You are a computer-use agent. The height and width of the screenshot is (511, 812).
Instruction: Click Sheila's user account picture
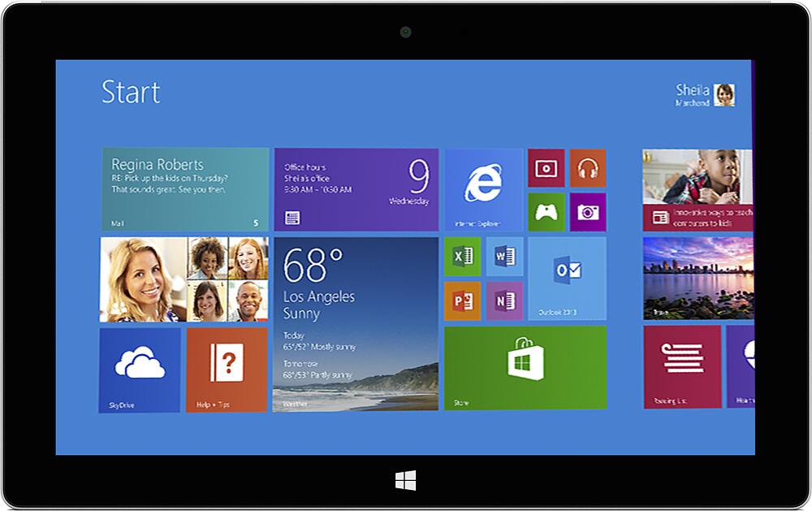[x=724, y=95]
